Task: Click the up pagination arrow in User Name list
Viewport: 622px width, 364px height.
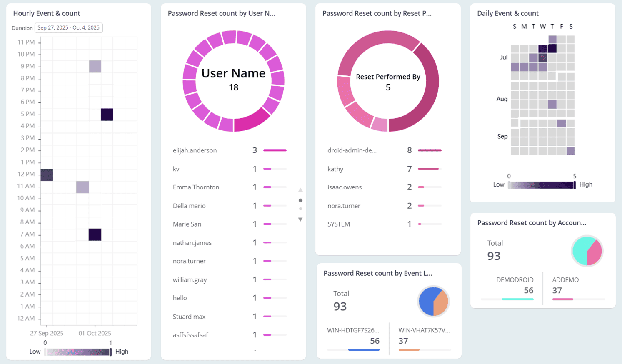Action: [300, 189]
